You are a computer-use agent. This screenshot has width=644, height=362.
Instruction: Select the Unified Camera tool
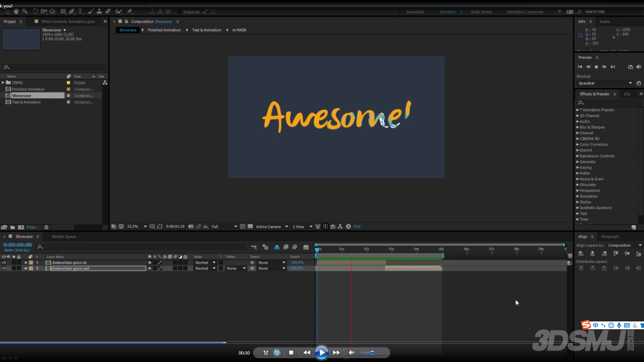pos(44,11)
